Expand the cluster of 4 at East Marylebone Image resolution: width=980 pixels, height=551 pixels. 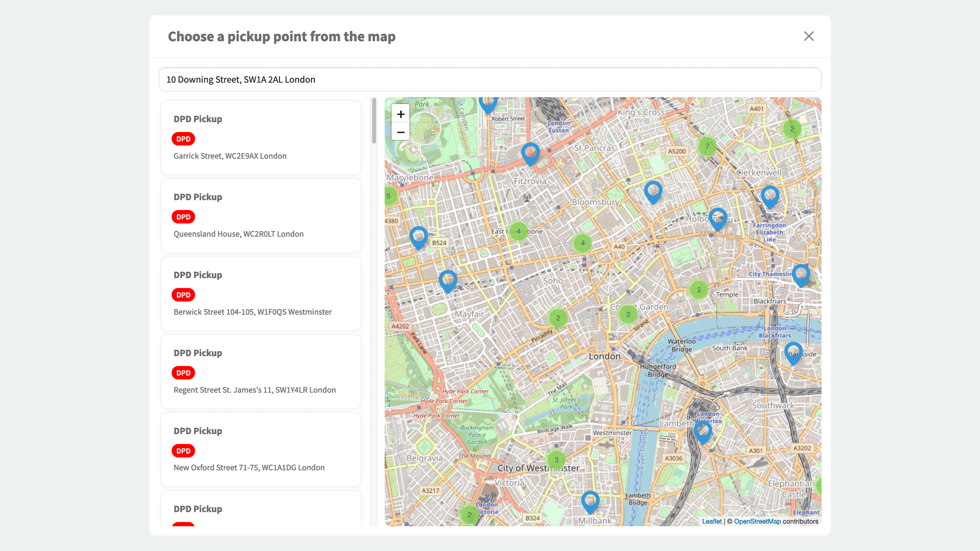click(519, 231)
